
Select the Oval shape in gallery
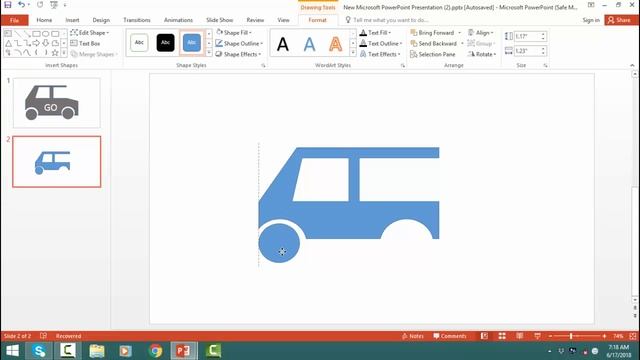[46, 33]
